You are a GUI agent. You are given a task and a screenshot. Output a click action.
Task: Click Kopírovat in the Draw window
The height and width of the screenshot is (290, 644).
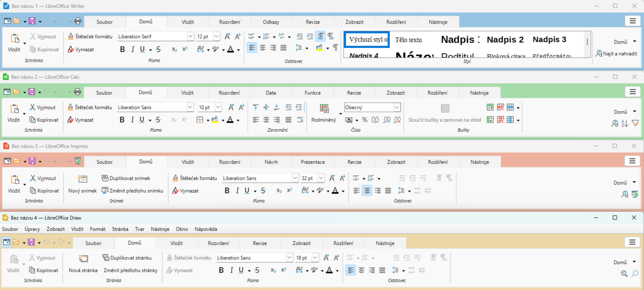pyautogui.click(x=43, y=270)
